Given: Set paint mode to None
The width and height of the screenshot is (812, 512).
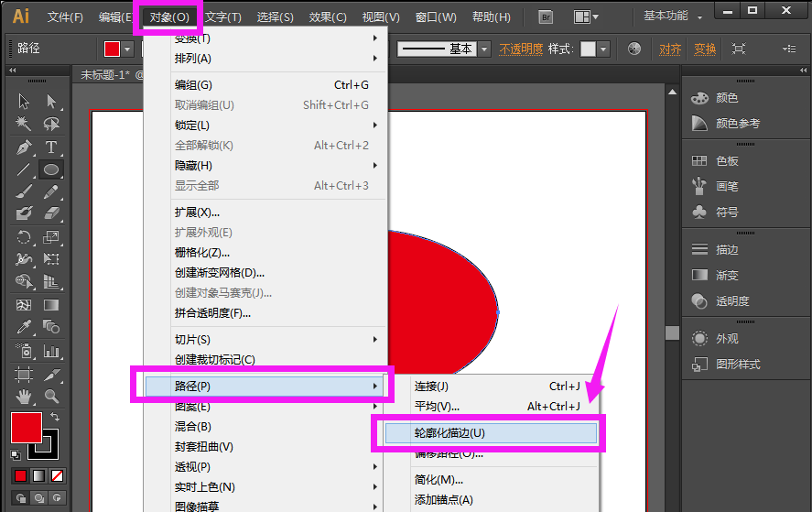Looking at the screenshot, I should coord(58,475).
